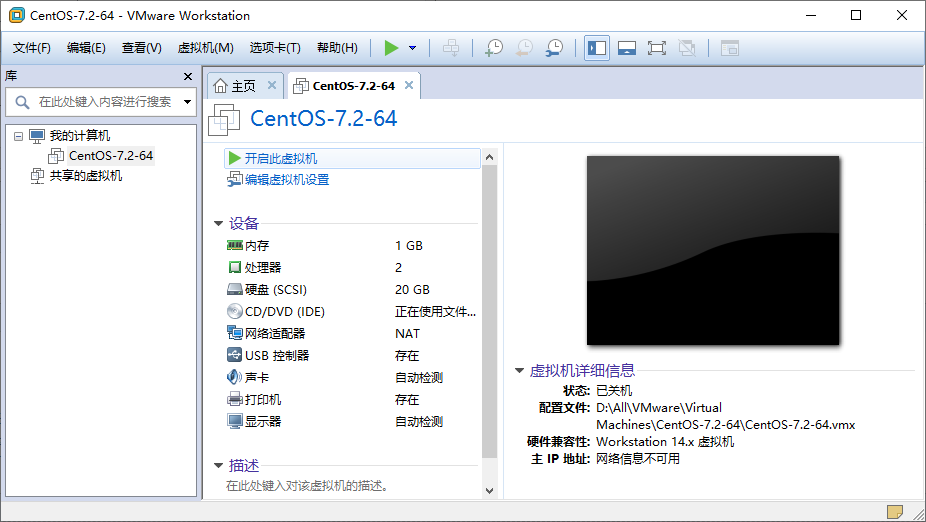Viewport: 926px width, 522px height.
Task: Toggle the library sidebar view icon
Action: [x=597, y=48]
